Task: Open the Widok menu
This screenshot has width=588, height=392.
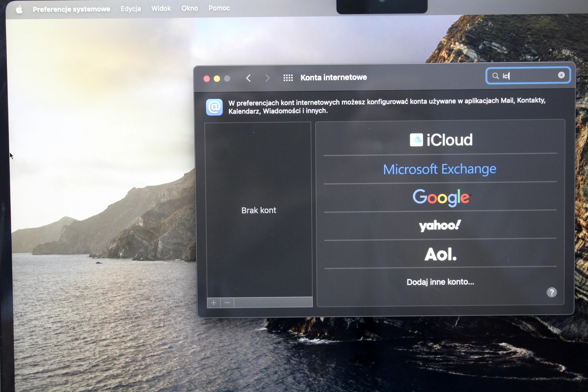Action: tap(161, 9)
